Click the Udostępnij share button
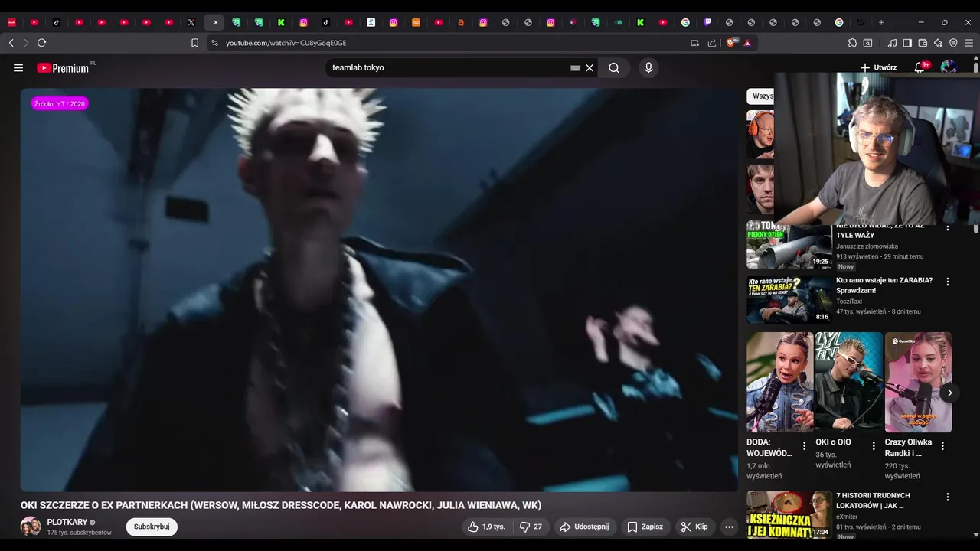Screen dimensions: 980x551 [584, 527]
